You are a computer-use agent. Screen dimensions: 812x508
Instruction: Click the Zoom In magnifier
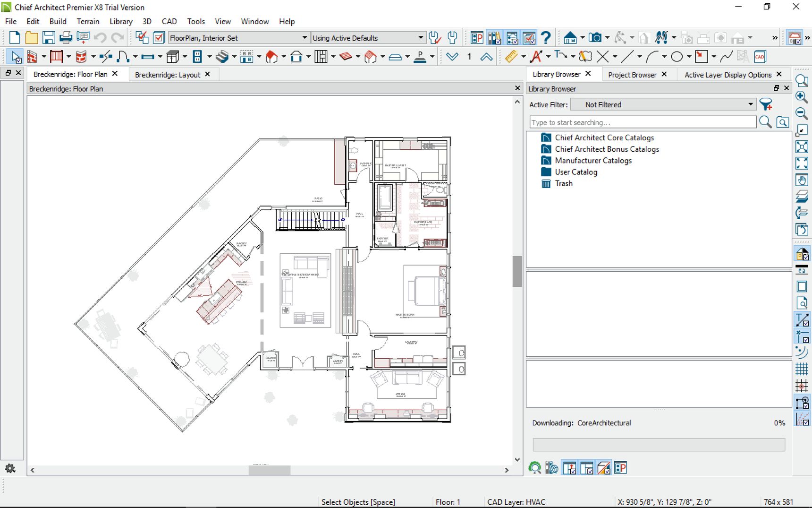click(802, 97)
